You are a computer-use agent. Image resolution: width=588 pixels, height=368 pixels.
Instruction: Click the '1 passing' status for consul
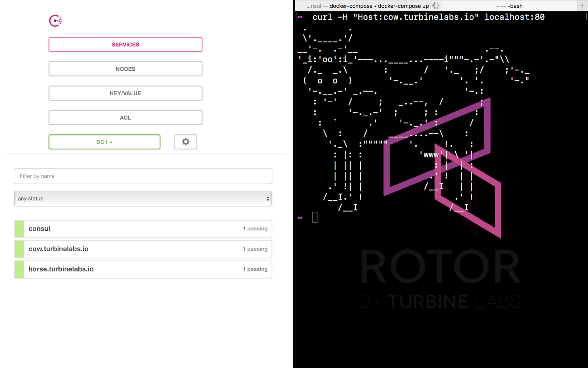click(x=255, y=229)
